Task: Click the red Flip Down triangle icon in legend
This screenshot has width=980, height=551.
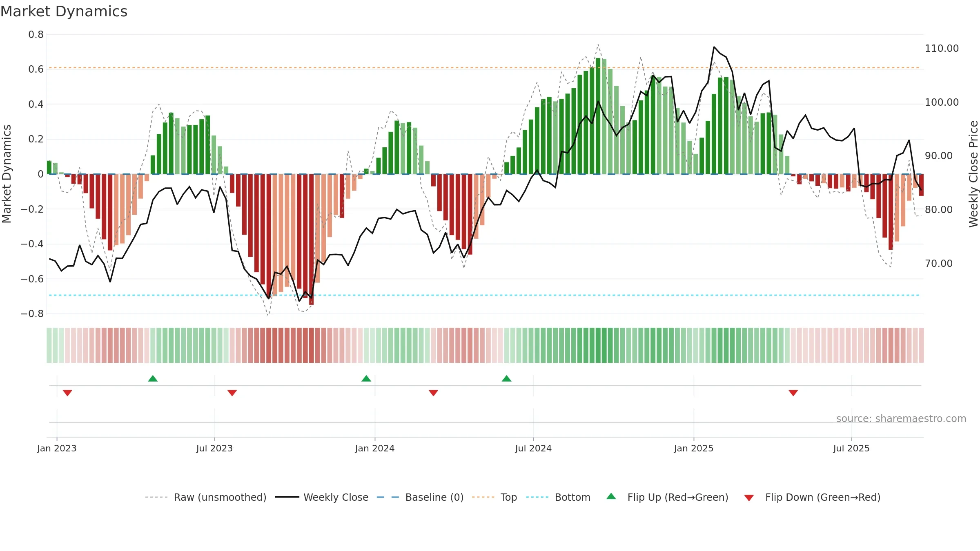Action: (749, 498)
